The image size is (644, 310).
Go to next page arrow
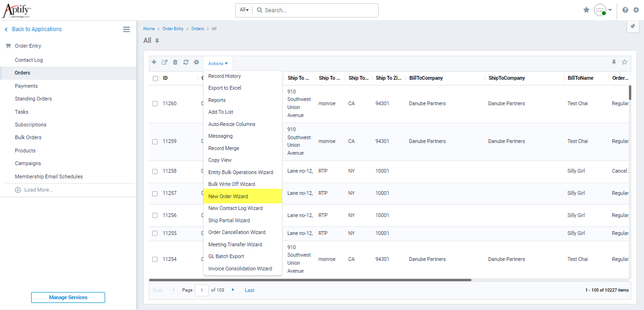click(233, 290)
